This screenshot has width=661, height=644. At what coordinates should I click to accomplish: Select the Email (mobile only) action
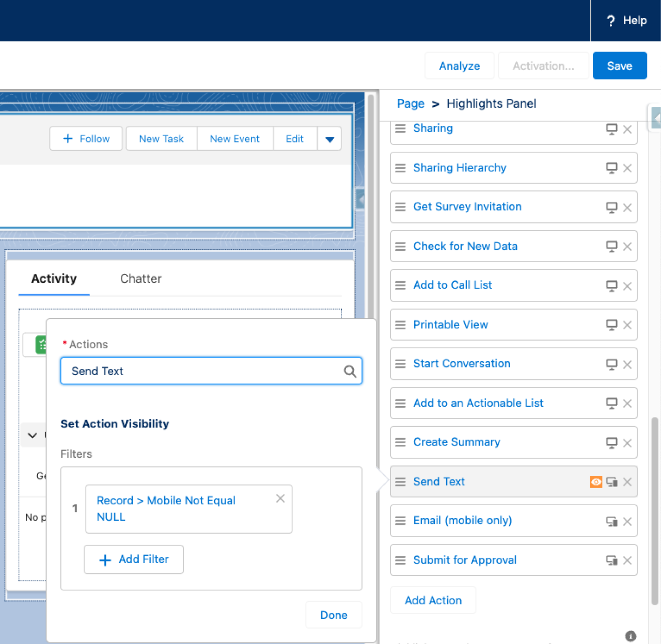462,520
